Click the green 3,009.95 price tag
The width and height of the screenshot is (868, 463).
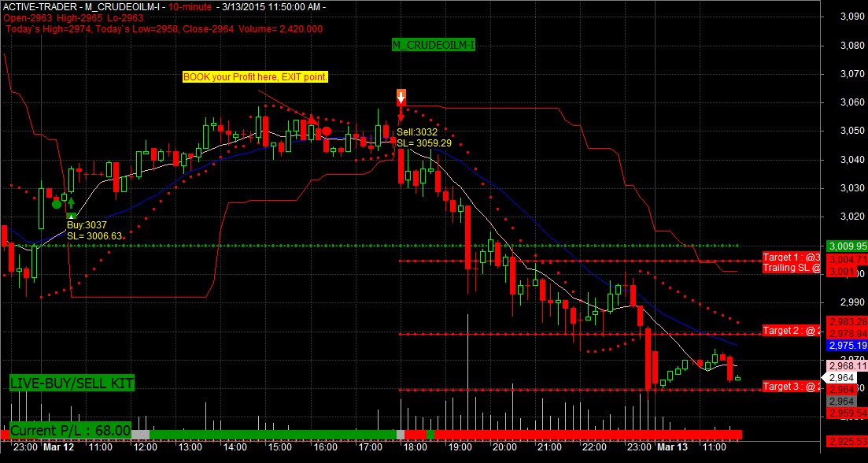(x=847, y=246)
